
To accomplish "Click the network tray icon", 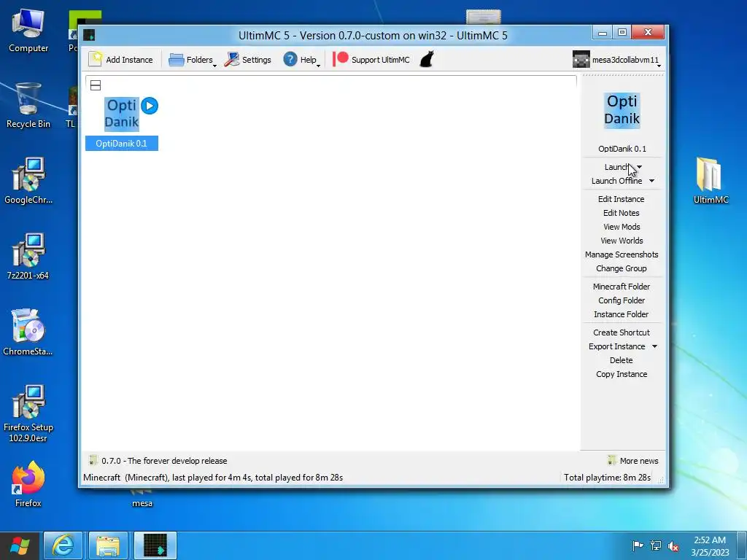I will [x=656, y=545].
